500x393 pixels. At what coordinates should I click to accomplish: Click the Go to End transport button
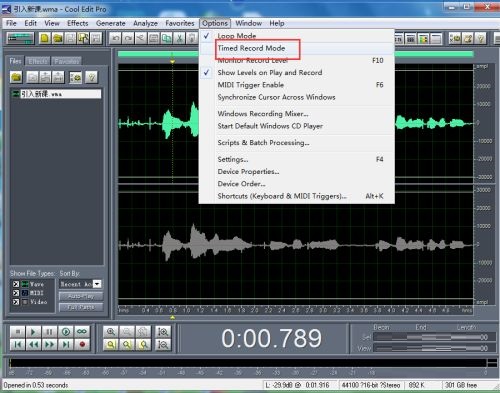(x=66, y=344)
